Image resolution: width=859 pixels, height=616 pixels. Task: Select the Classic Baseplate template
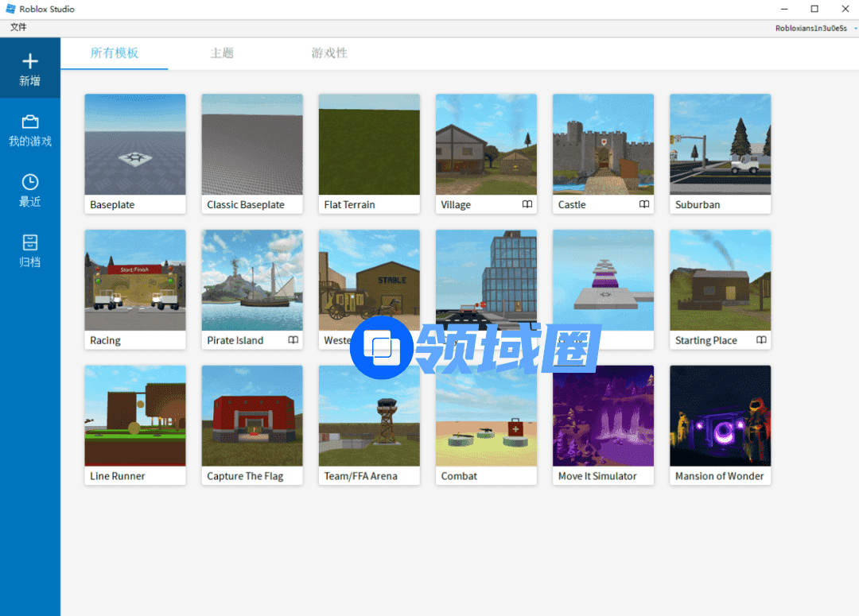coord(252,145)
